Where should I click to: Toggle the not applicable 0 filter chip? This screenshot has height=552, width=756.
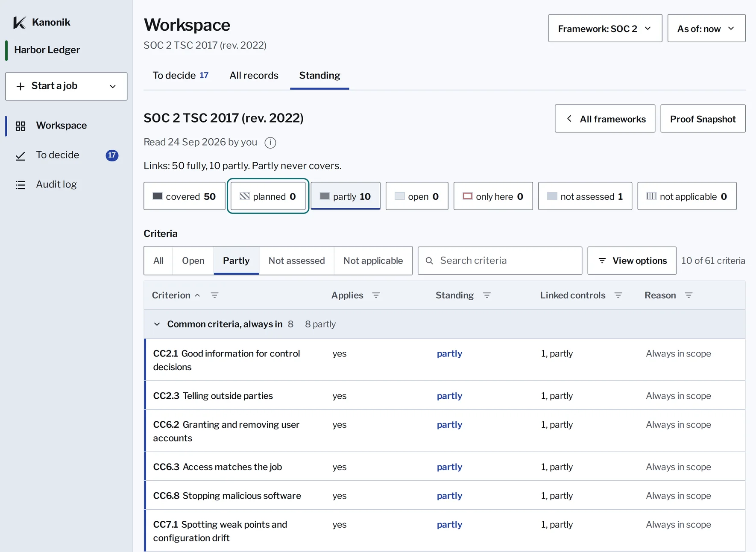(x=687, y=196)
